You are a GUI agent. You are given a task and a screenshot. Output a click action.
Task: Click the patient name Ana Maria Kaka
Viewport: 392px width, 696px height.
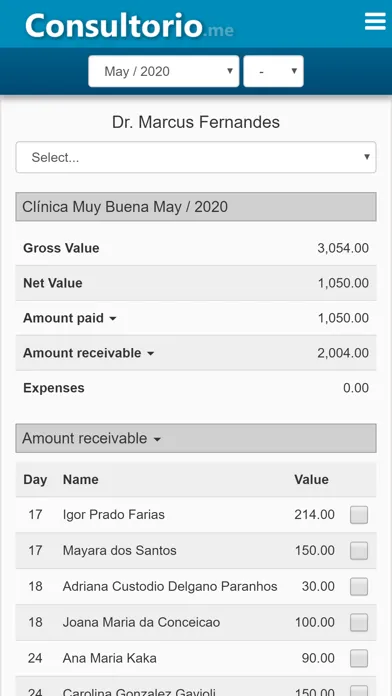pyautogui.click(x=110, y=658)
